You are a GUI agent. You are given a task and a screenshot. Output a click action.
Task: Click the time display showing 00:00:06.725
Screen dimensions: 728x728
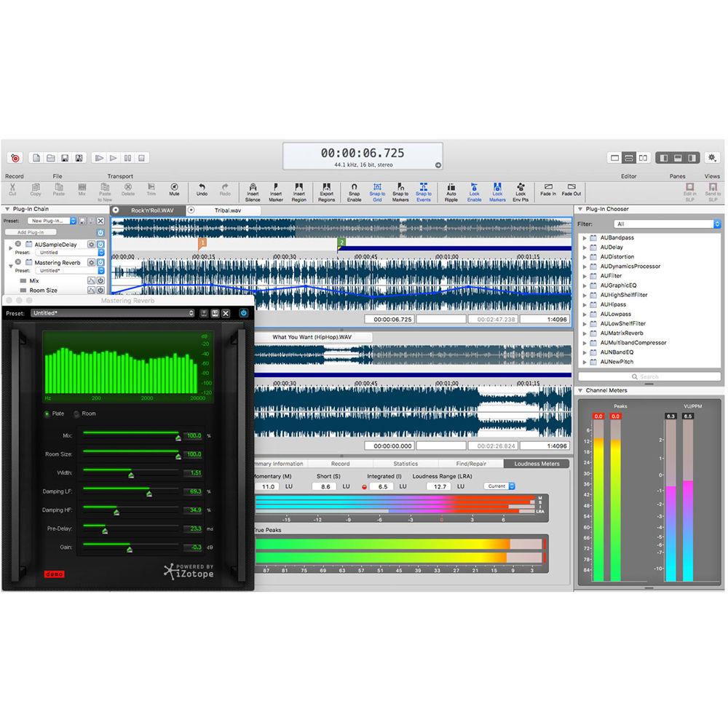362,153
